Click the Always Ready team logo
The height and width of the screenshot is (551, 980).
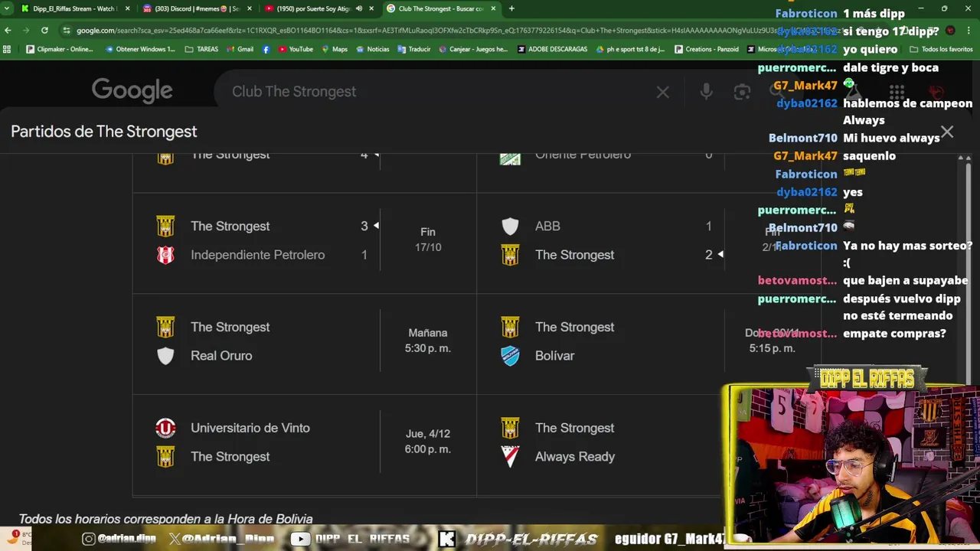coord(510,457)
